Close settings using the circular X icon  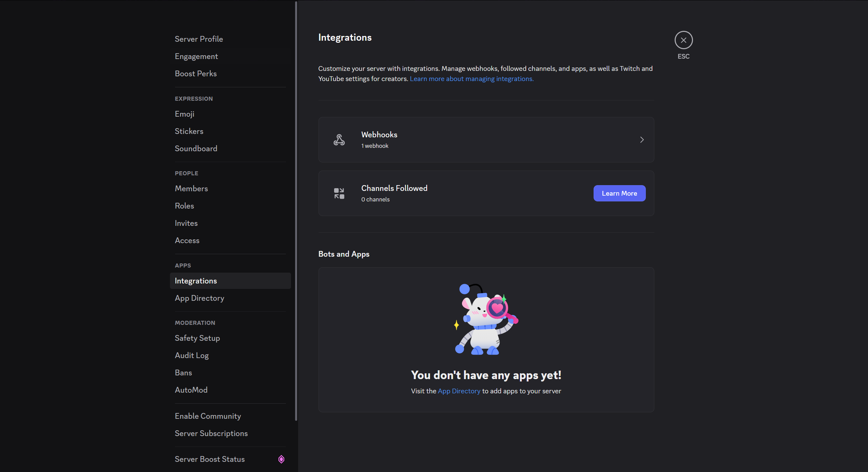684,40
